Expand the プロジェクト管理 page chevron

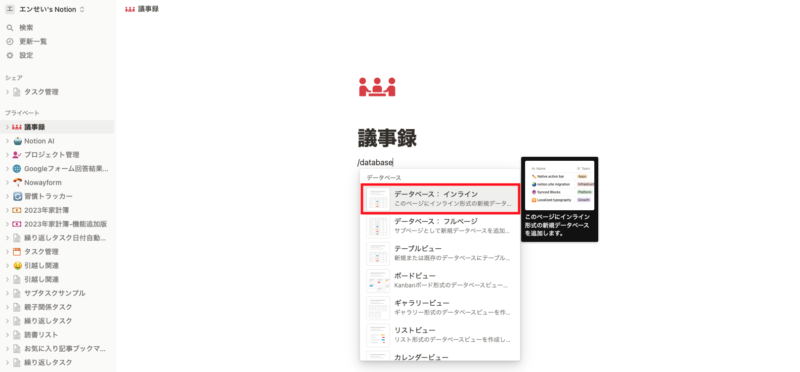tap(7, 155)
